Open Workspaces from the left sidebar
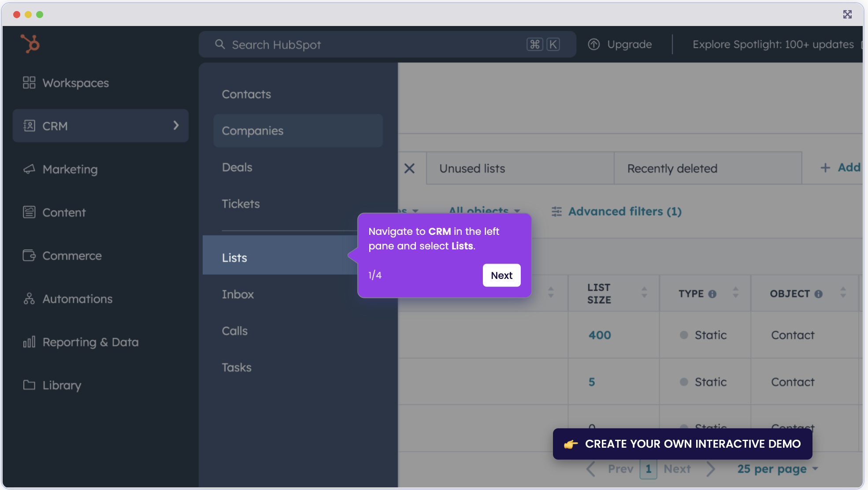 click(x=75, y=83)
